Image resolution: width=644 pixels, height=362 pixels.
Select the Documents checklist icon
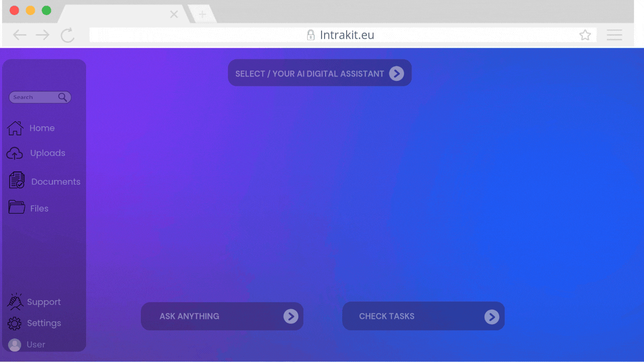coord(17,180)
